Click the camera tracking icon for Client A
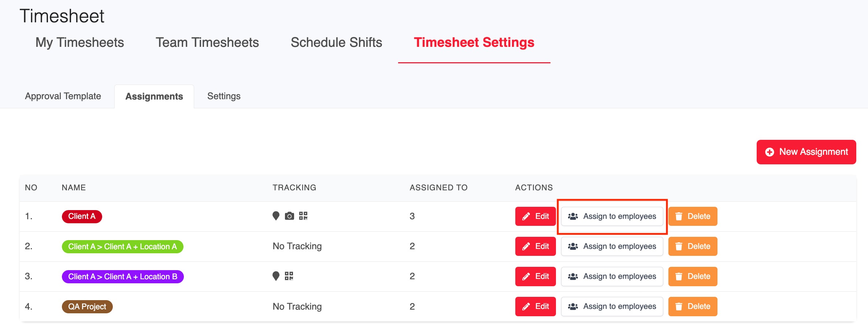The image size is (868, 336). point(289,216)
